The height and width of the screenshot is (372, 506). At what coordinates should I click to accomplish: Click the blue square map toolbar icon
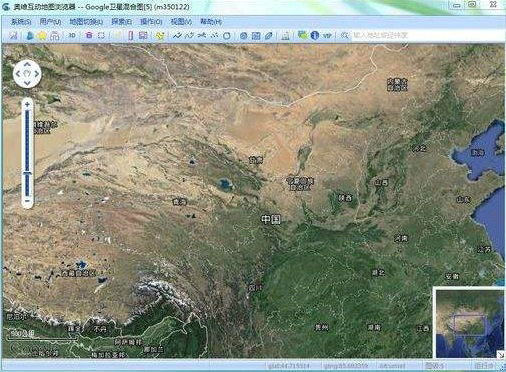256,35
